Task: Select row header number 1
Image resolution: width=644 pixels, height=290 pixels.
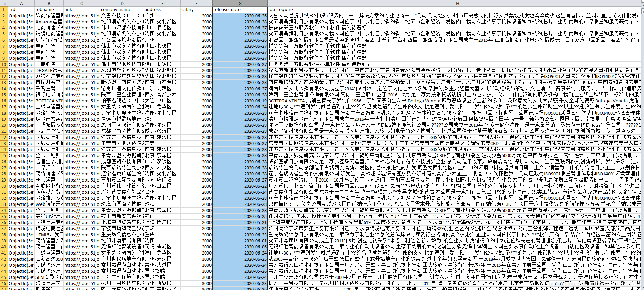Action: 4,9
